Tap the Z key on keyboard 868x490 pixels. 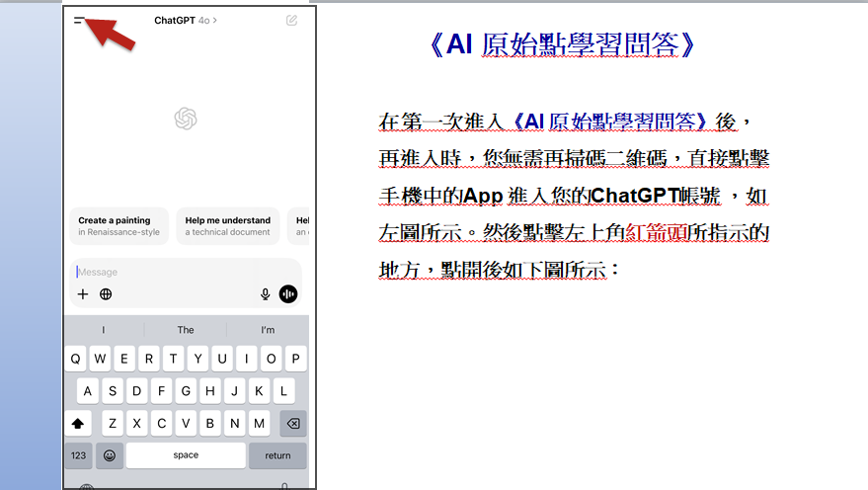point(113,424)
